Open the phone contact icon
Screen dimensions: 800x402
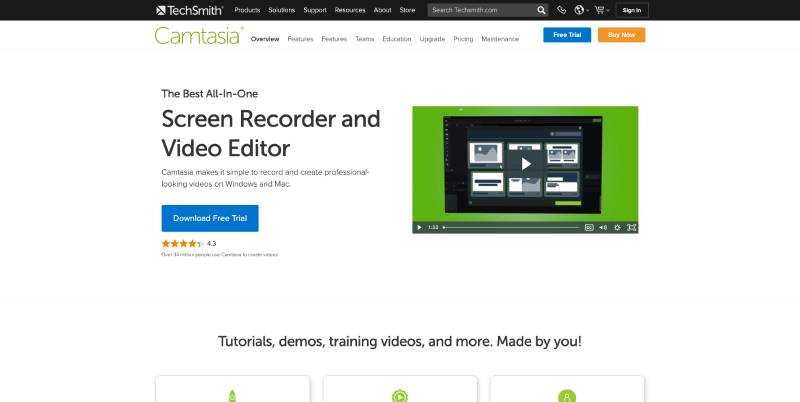tap(561, 10)
